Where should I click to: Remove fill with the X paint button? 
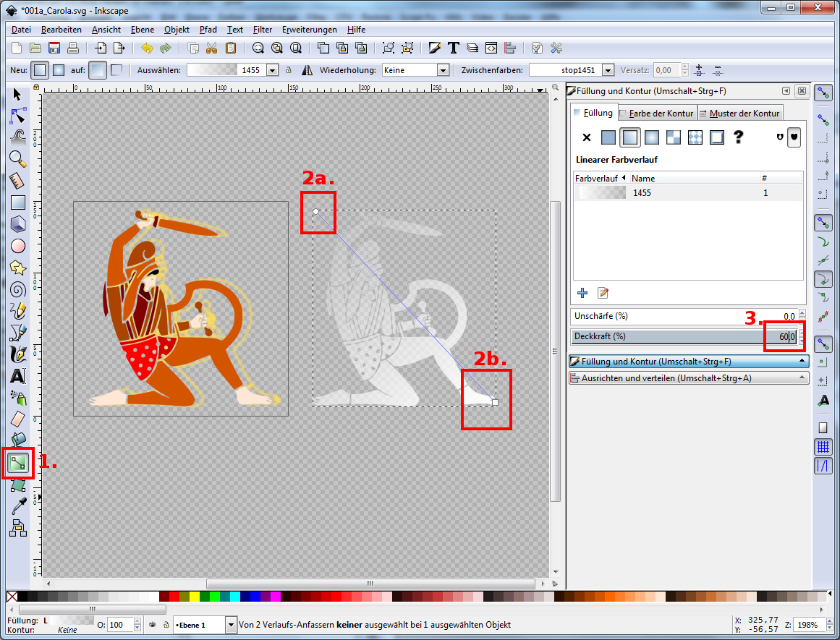tap(587, 137)
